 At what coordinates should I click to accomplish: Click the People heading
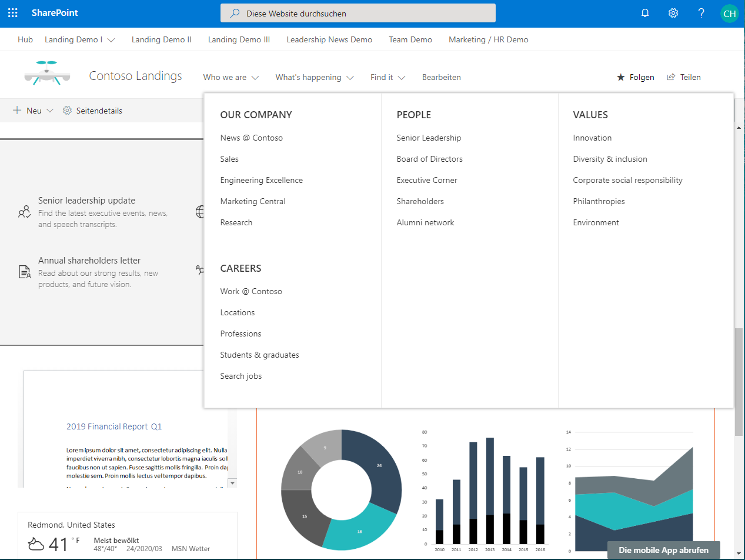pos(414,115)
